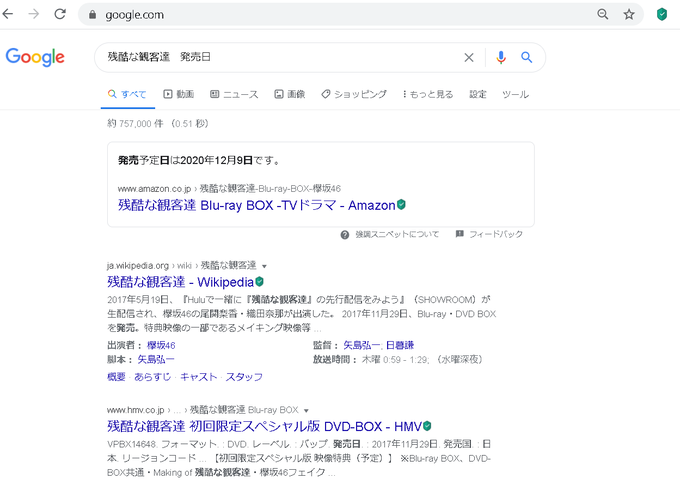This screenshot has height=491, width=680.
Task: Switch to the ニュース tab
Action: (x=234, y=94)
